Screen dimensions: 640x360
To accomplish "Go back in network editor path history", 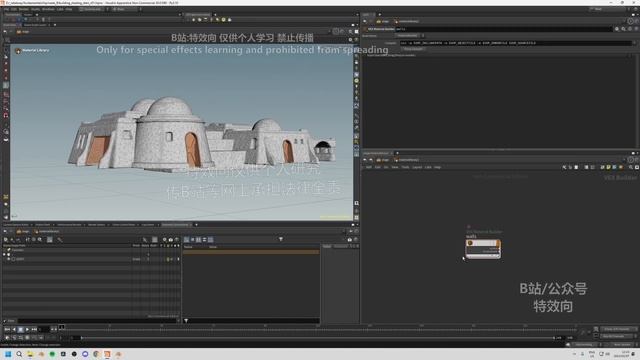I will pyautogui.click(x=365, y=160).
